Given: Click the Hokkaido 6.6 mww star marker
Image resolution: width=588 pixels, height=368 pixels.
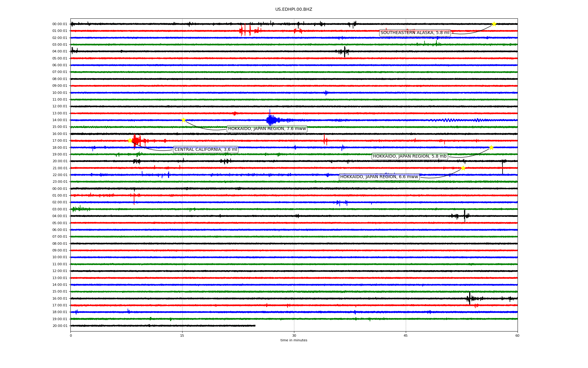Looking at the screenshot, I should [x=463, y=168].
